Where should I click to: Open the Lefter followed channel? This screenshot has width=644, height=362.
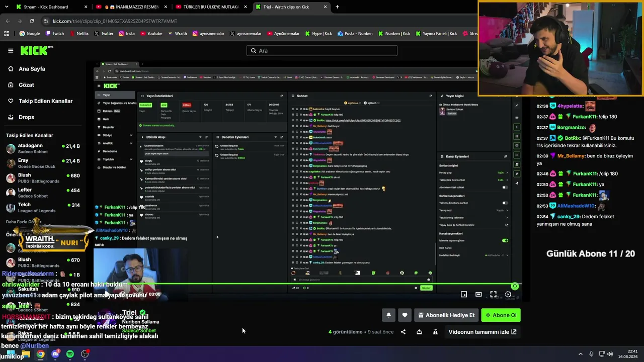point(43,193)
